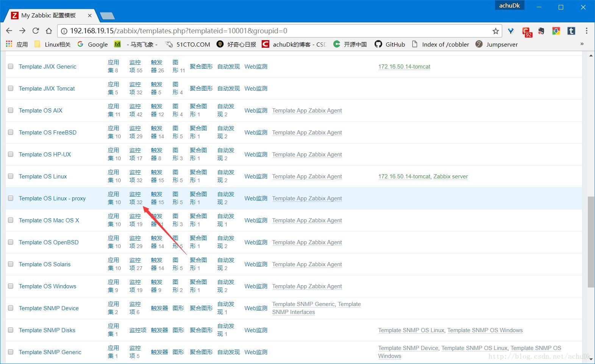Viewport: 595px width, 364px height.
Task: Tick checkbox for Template JMX Generic
Action: click(x=11, y=66)
